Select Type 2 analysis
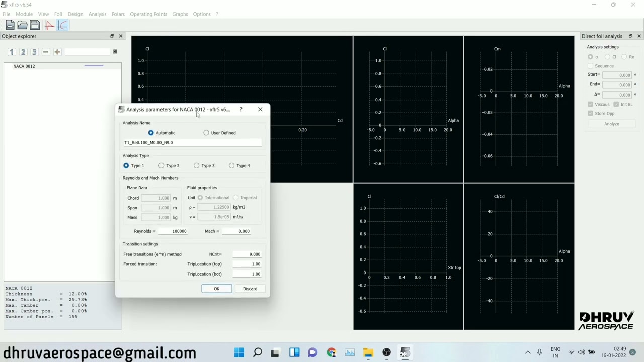This screenshot has width=644, height=362. [x=169, y=165]
